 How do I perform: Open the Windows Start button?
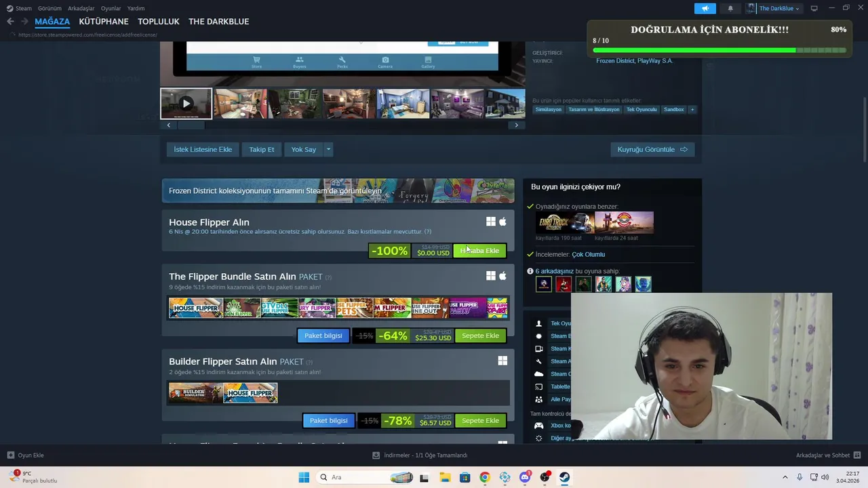point(304,477)
